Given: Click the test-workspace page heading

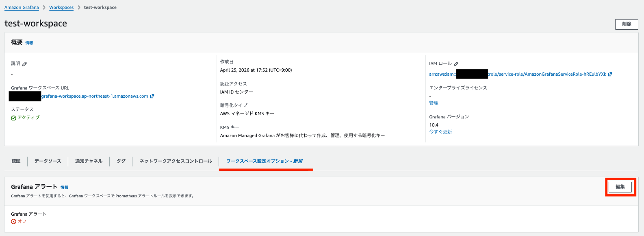Looking at the screenshot, I should point(36,24).
